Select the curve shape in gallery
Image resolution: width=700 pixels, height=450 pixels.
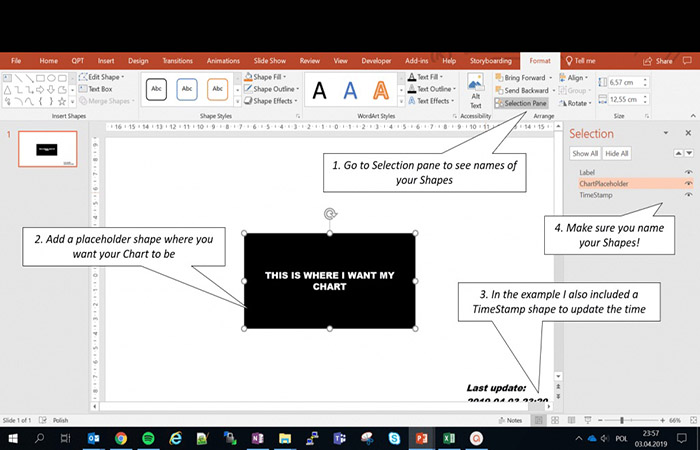29,101
